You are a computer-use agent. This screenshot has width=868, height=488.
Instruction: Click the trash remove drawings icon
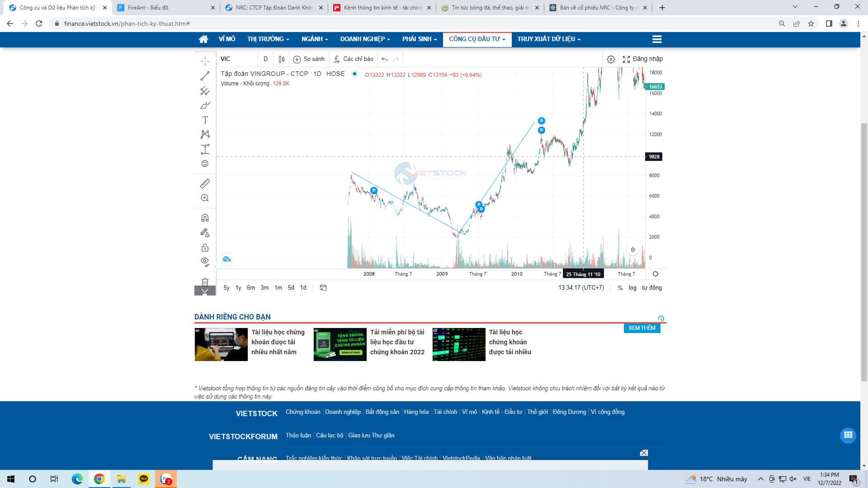(205, 282)
